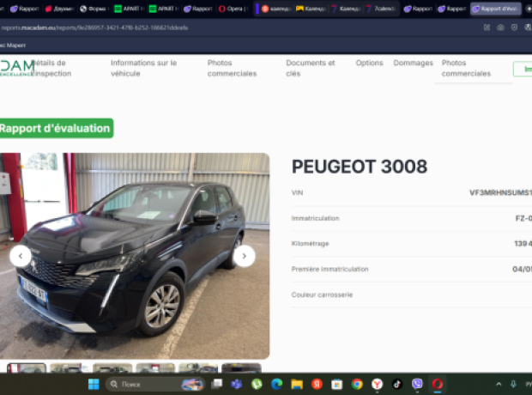Click the MACADAM logo in the header
Viewport: 532px width, 395px height.
point(17,68)
